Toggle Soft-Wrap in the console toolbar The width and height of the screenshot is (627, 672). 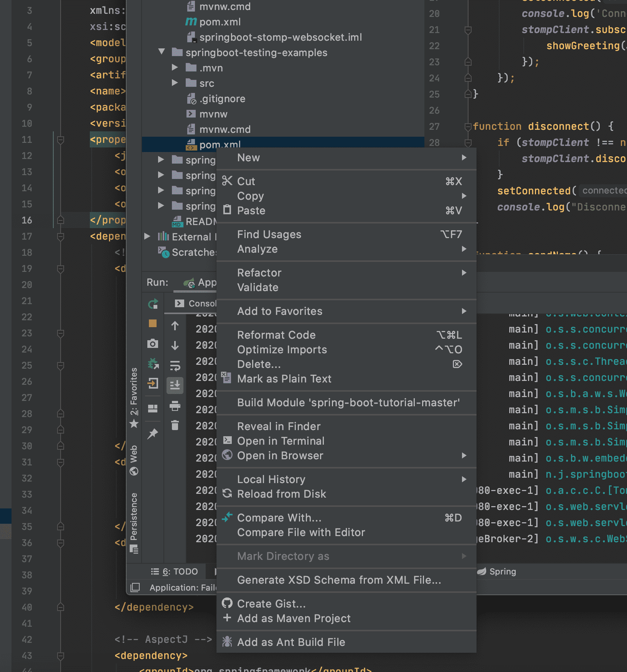click(175, 366)
